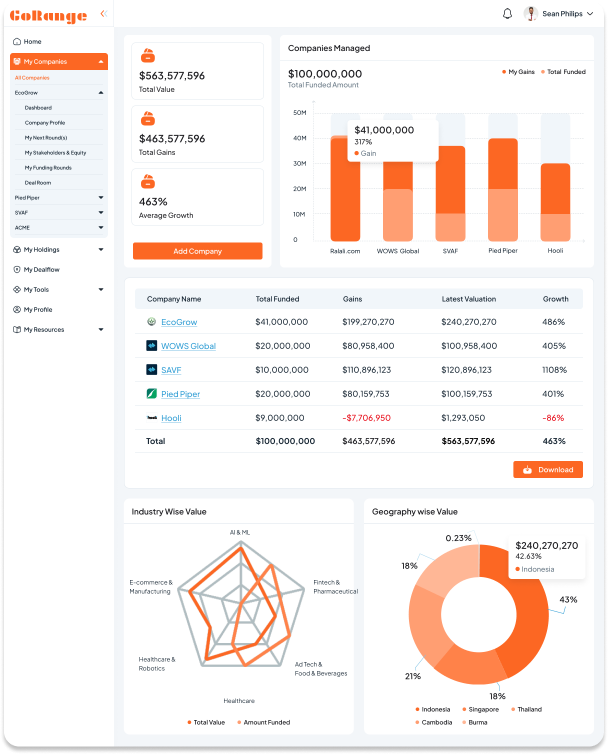The image size is (608, 755).
Task: Open Deal Room item
Action: coord(38,182)
